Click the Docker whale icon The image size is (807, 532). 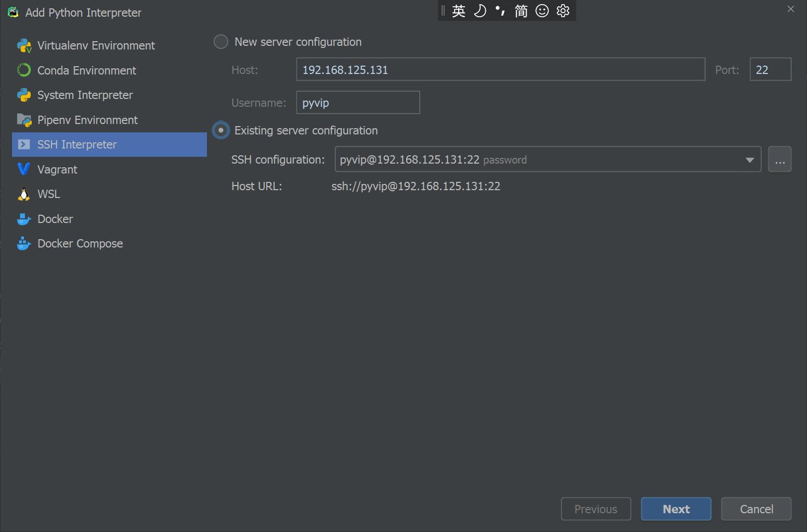pyautogui.click(x=24, y=219)
